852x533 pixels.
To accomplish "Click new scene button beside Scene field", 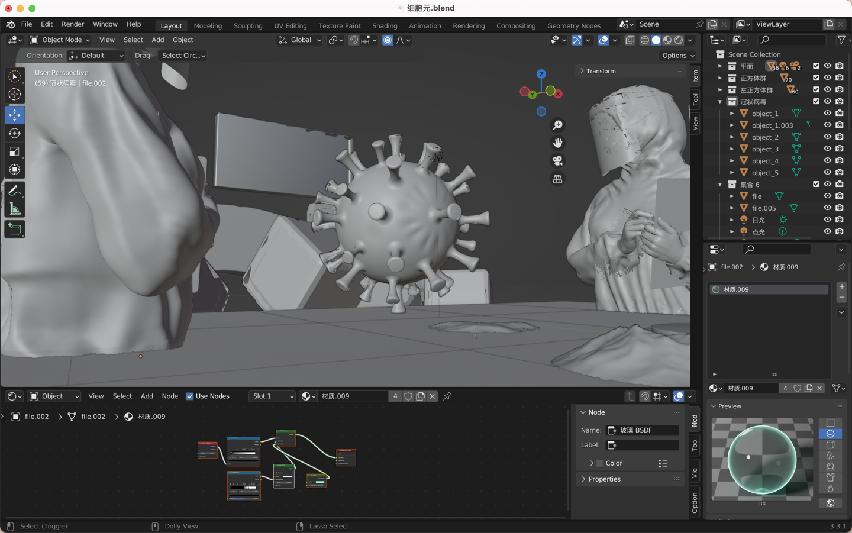I will (x=712, y=24).
